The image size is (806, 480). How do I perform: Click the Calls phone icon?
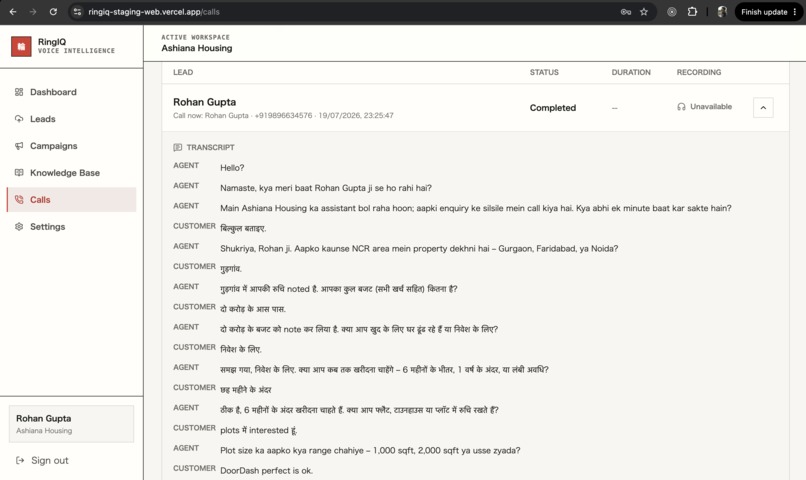coord(19,199)
